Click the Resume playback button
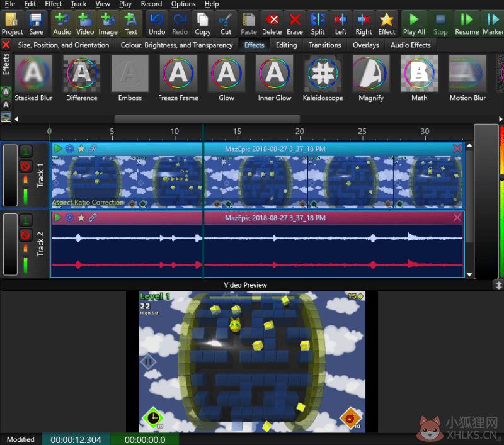 click(467, 24)
